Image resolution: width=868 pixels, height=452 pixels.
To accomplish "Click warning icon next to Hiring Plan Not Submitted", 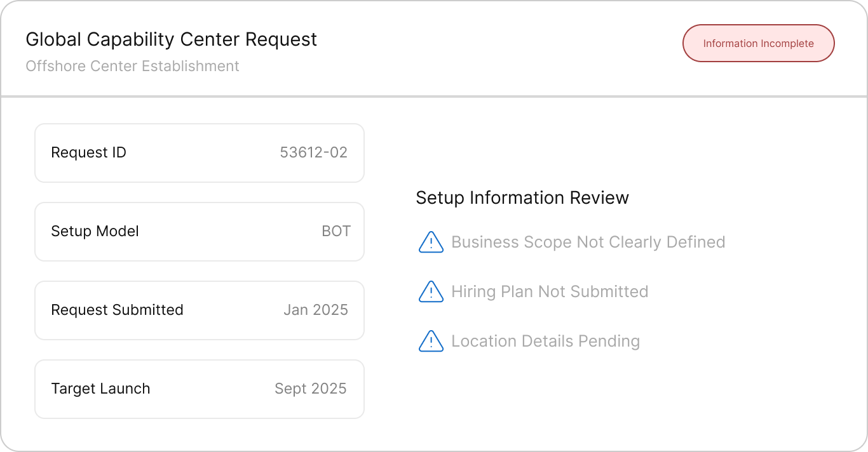I will click(x=431, y=292).
